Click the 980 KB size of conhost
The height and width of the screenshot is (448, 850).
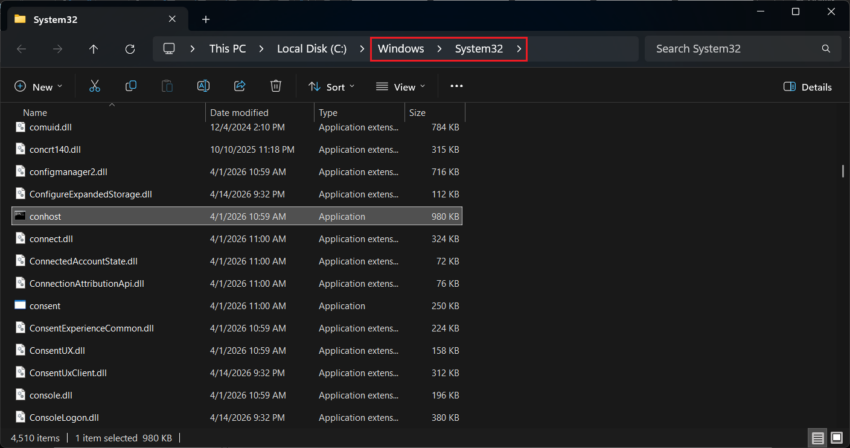[445, 216]
